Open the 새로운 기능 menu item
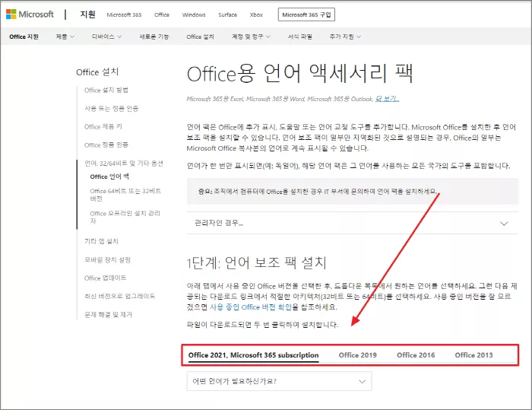The width and height of the screenshot is (532, 410). tap(154, 37)
